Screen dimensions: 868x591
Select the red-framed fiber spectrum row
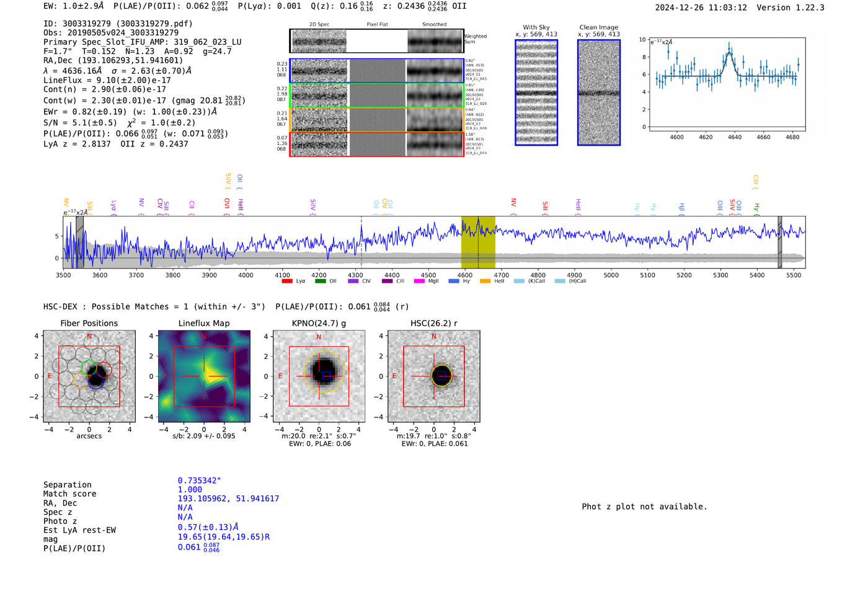click(x=377, y=144)
